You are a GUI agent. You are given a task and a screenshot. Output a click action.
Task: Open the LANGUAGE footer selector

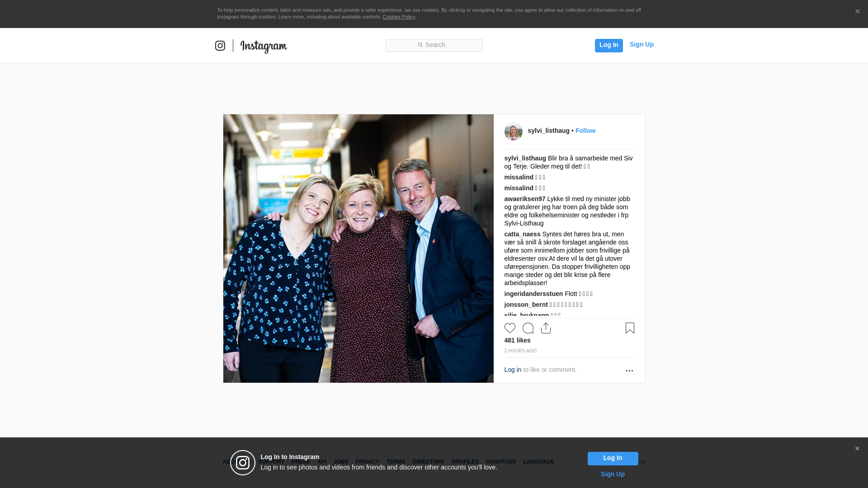tap(538, 462)
